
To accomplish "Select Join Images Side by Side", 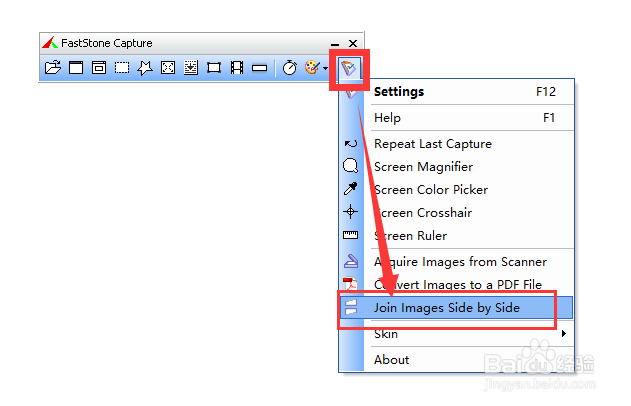I will pyautogui.click(x=447, y=307).
